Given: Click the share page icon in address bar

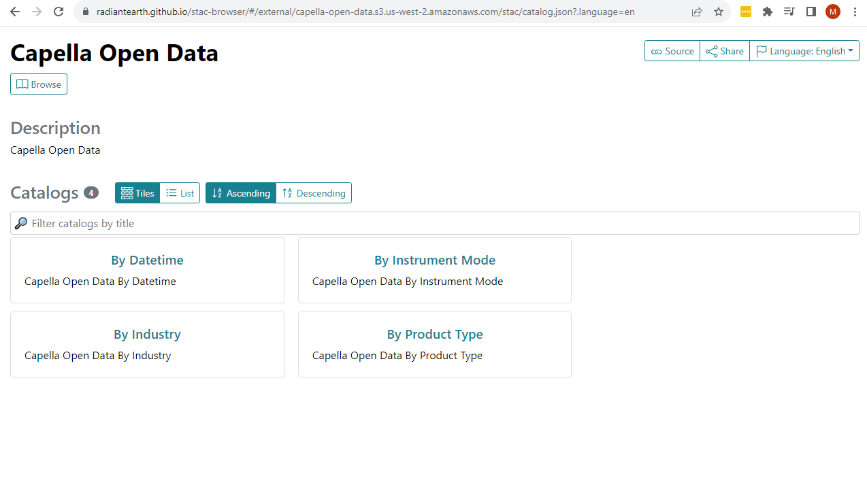Looking at the screenshot, I should 697,12.
